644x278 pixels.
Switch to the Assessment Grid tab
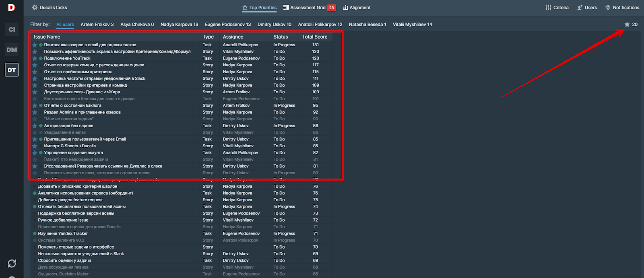pos(308,8)
